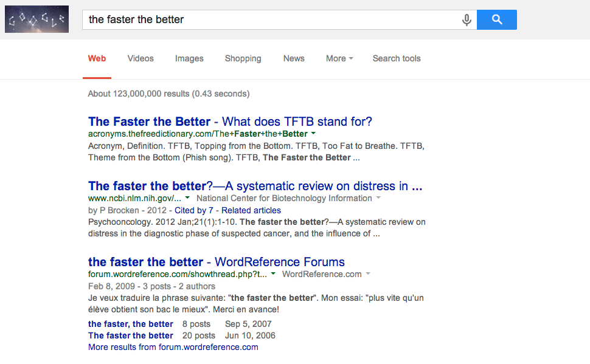Open Search tools options

397,58
